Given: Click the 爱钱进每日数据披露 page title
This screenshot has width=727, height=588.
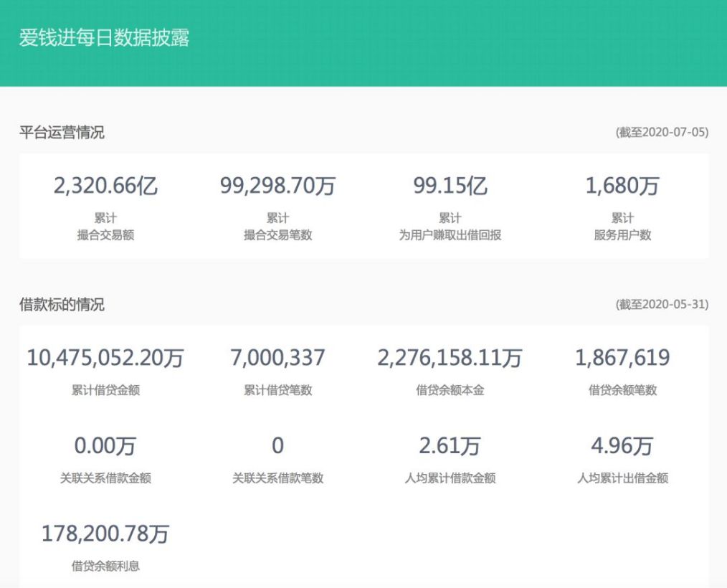Looking at the screenshot, I should point(104,38).
